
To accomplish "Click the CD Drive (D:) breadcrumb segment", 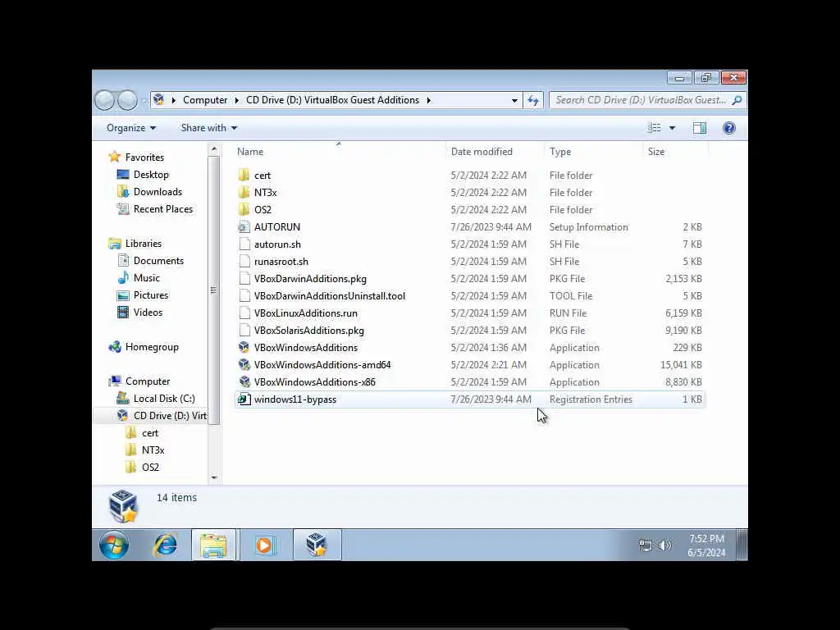I will pyautogui.click(x=333, y=100).
